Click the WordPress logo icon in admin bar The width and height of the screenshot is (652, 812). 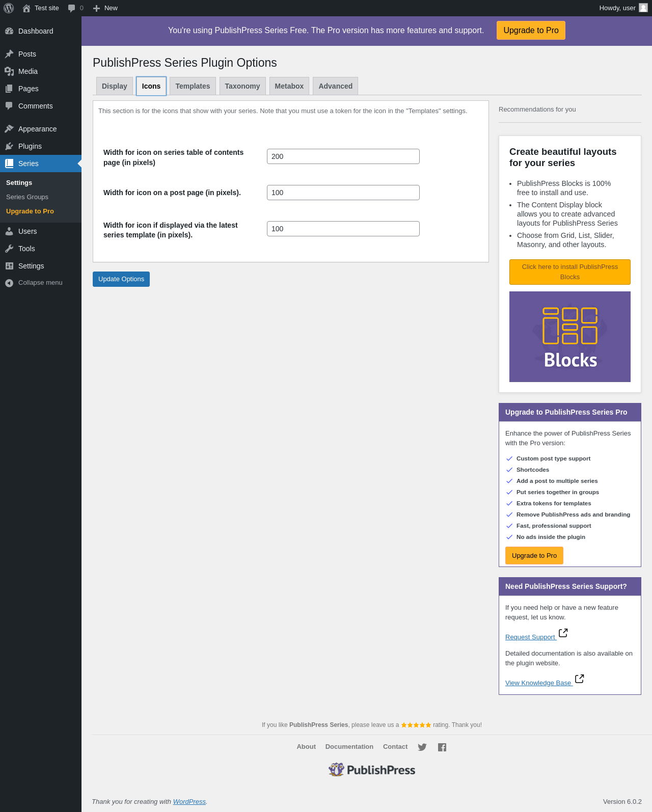point(9,8)
